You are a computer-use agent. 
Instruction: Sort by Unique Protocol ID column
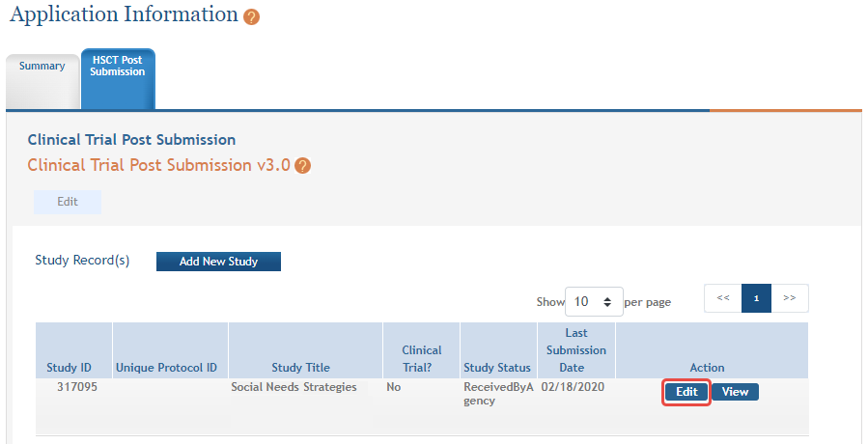click(167, 368)
